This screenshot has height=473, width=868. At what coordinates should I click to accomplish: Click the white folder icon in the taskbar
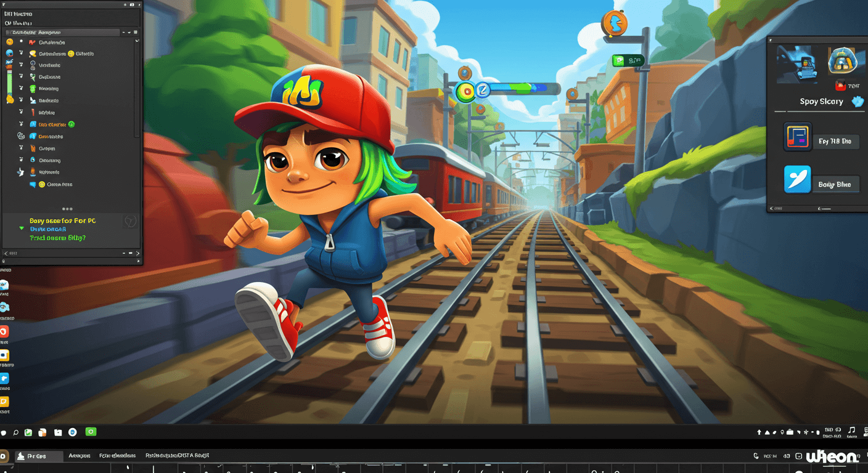[x=58, y=432]
